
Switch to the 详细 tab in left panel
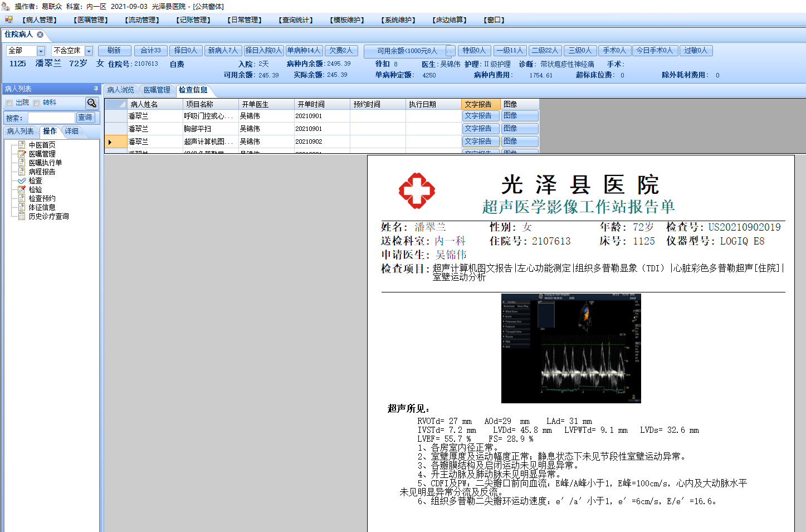(71, 131)
